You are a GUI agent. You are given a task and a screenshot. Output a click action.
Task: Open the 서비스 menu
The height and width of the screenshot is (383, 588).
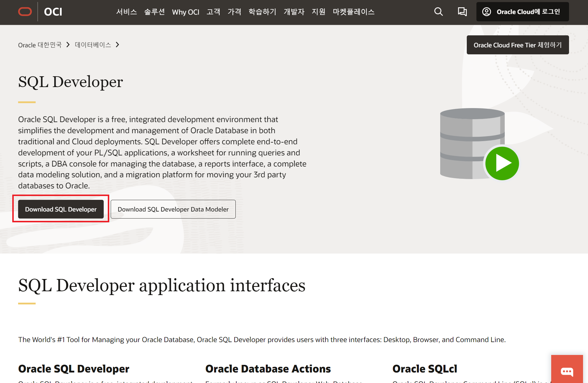tap(126, 12)
